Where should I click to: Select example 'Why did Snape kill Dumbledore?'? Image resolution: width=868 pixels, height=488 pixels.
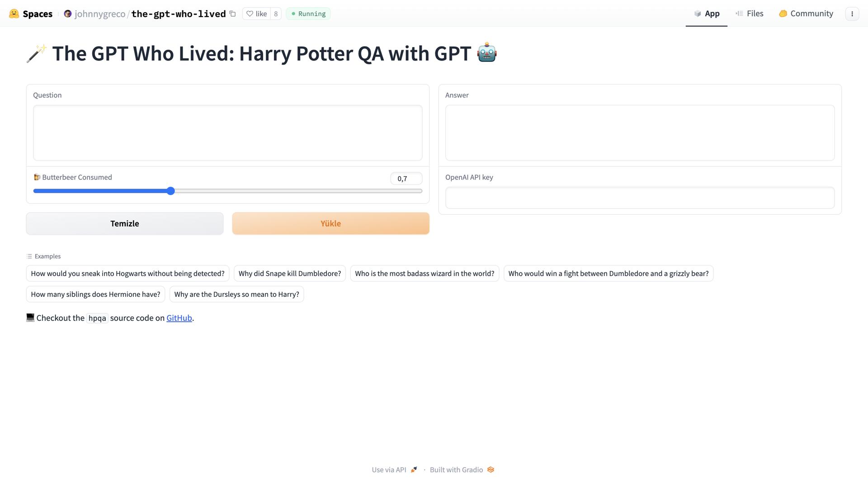click(x=289, y=273)
